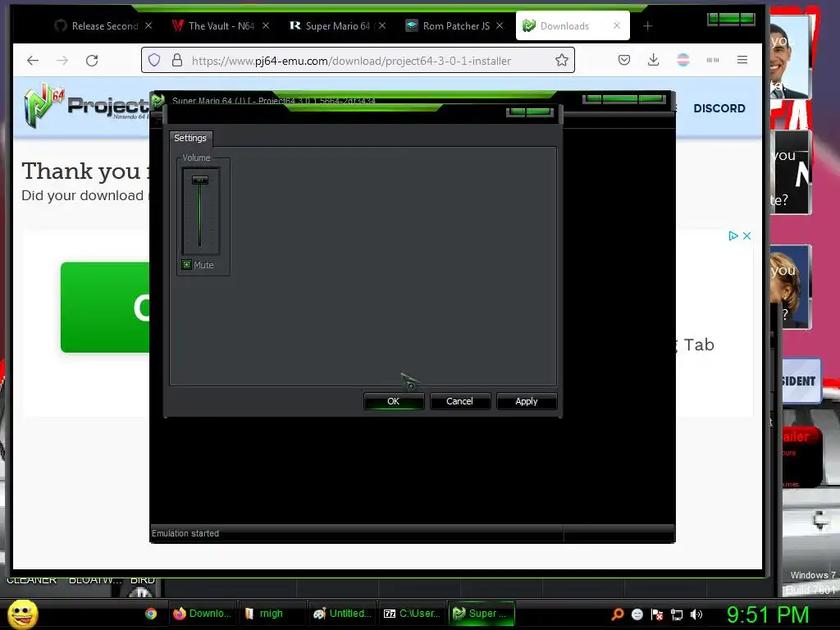Open the smiley Start button

22,614
